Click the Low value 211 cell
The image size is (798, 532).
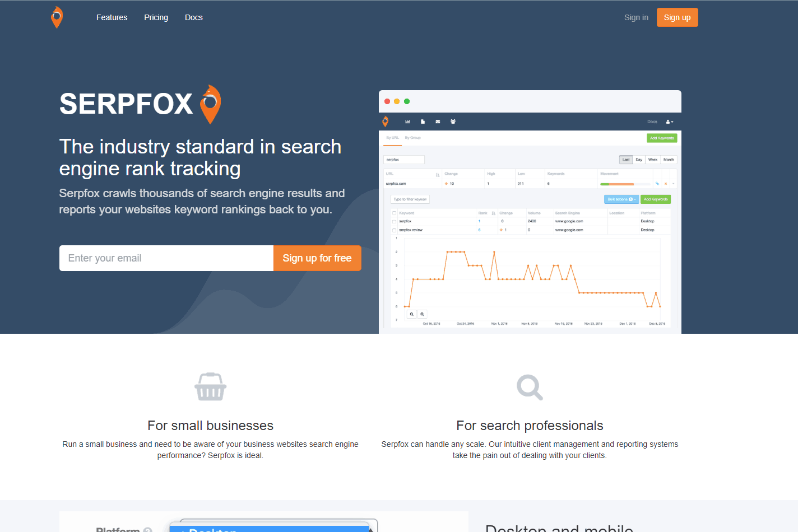[521, 184]
